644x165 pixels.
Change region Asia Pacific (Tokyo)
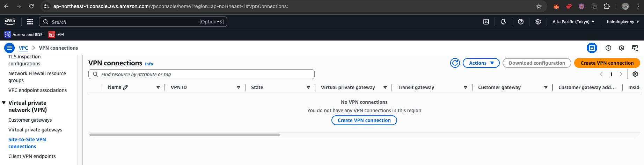pyautogui.click(x=573, y=22)
